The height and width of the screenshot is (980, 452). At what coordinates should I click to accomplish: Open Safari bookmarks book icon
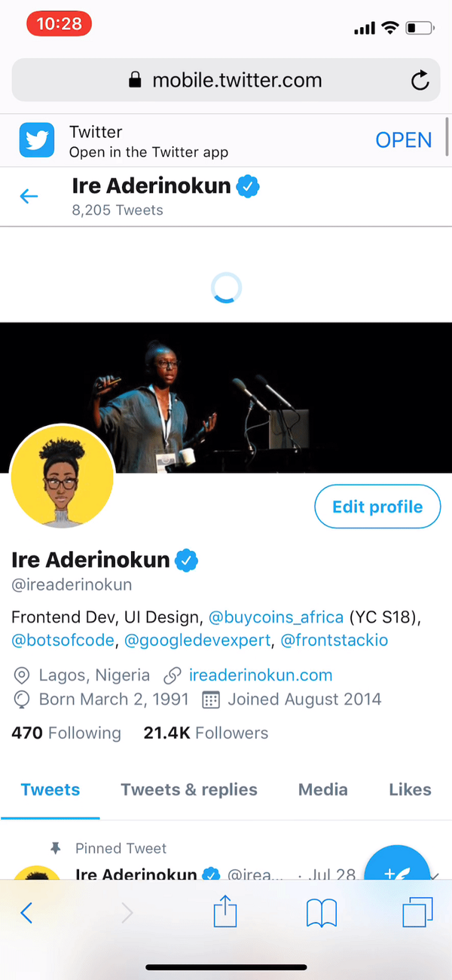tap(322, 914)
